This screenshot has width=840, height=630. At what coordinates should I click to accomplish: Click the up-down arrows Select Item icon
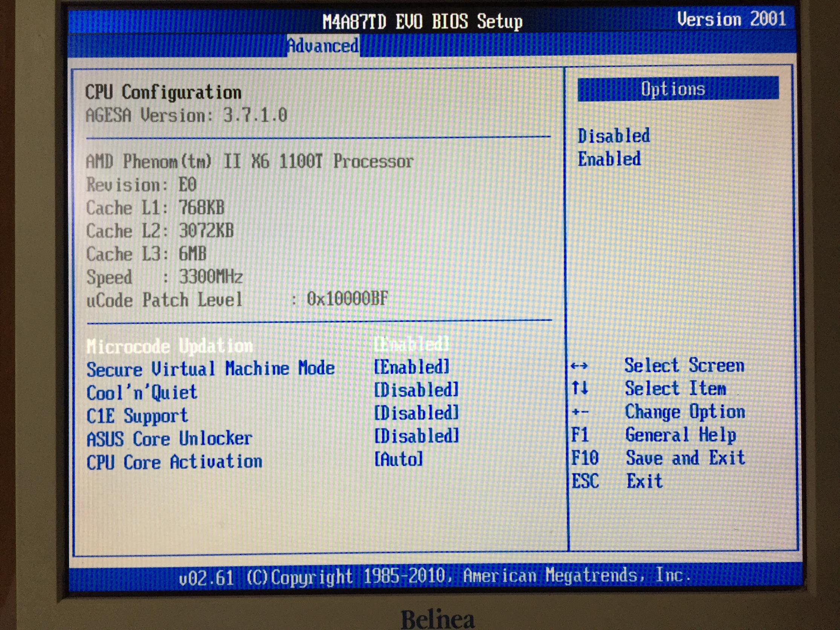(580, 388)
